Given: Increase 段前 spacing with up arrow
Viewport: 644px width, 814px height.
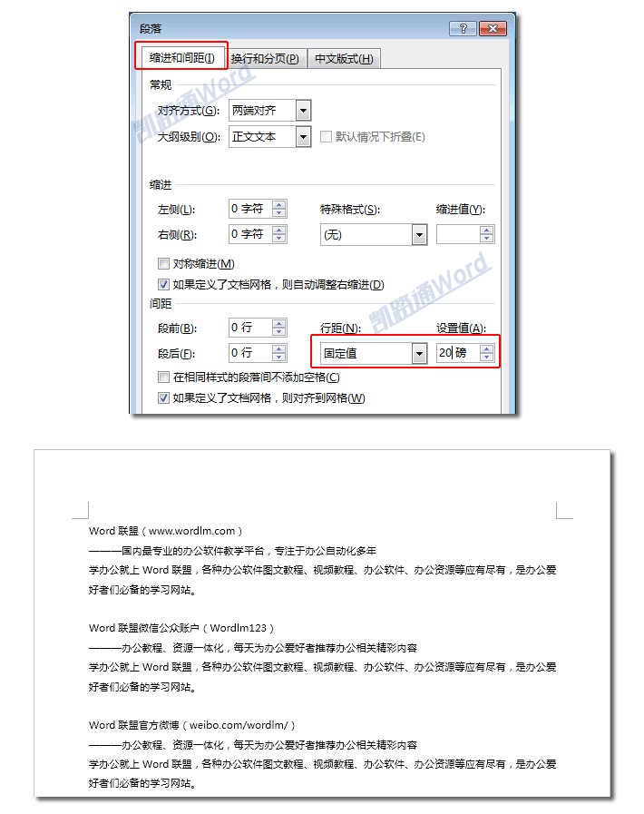Looking at the screenshot, I should [x=279, y=323].
